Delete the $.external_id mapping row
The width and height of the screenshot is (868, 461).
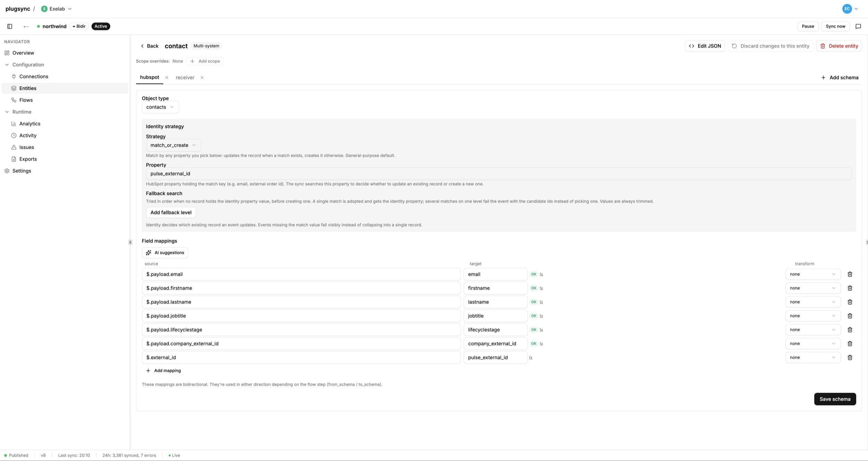point(850,358)
